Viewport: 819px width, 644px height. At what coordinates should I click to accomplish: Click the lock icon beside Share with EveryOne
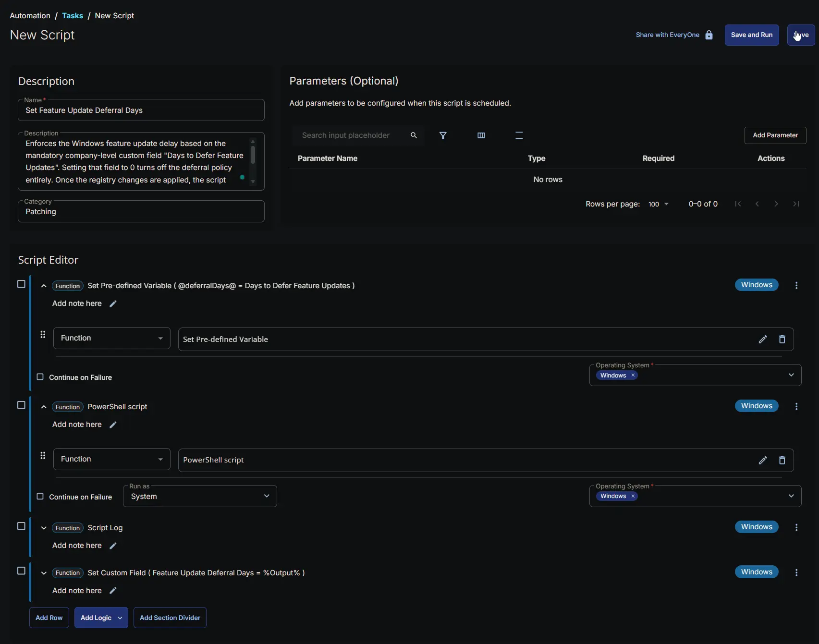709,35
